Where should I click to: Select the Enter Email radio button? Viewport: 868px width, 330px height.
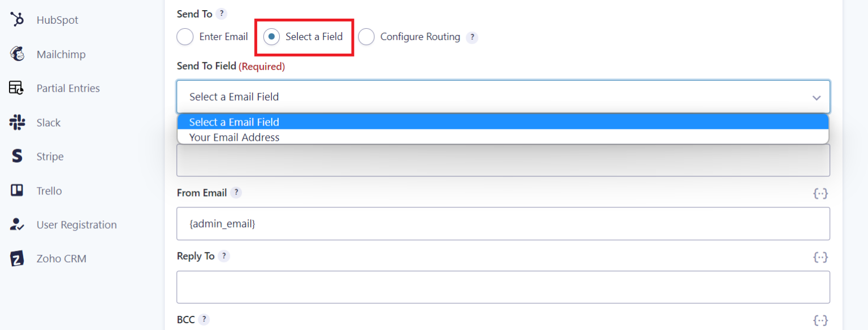click(185, 37)
